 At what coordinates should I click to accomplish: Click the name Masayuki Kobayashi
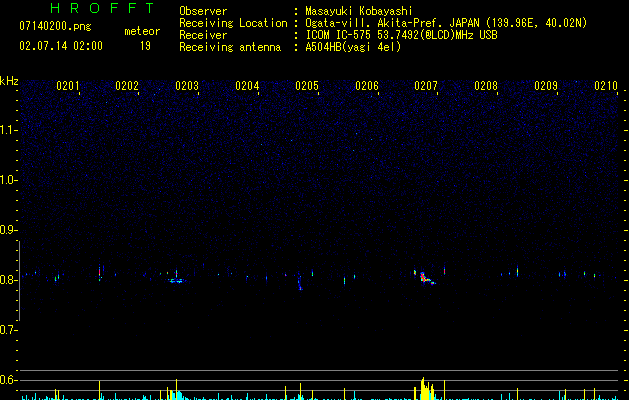point(359,11)
